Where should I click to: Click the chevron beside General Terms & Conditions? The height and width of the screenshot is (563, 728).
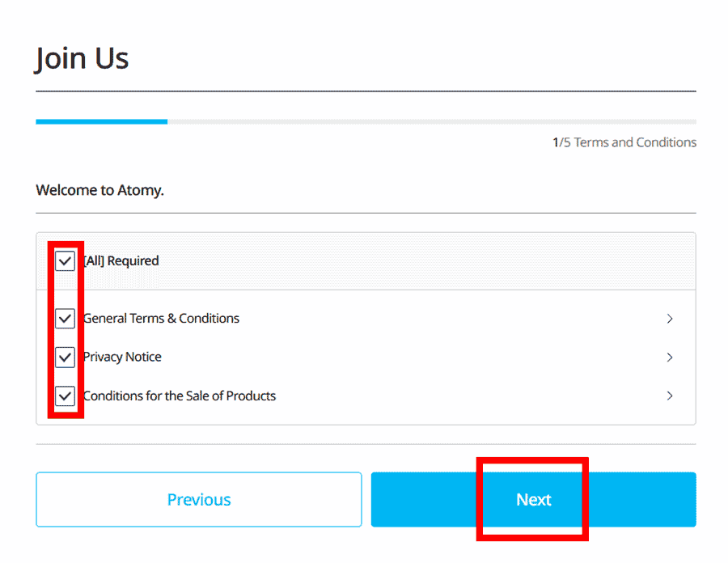click(x=670, y=318)
